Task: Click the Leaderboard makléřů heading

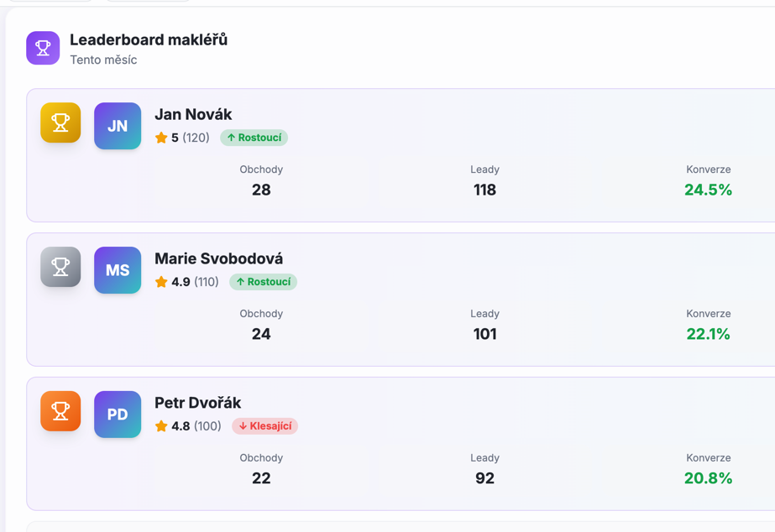Action: click(x=149, y=39)
